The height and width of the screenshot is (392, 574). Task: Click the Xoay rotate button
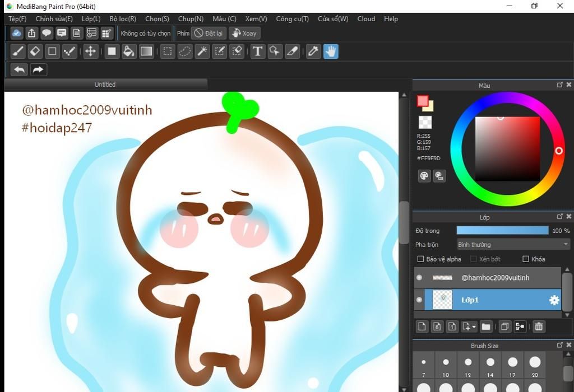pos(244,33)
